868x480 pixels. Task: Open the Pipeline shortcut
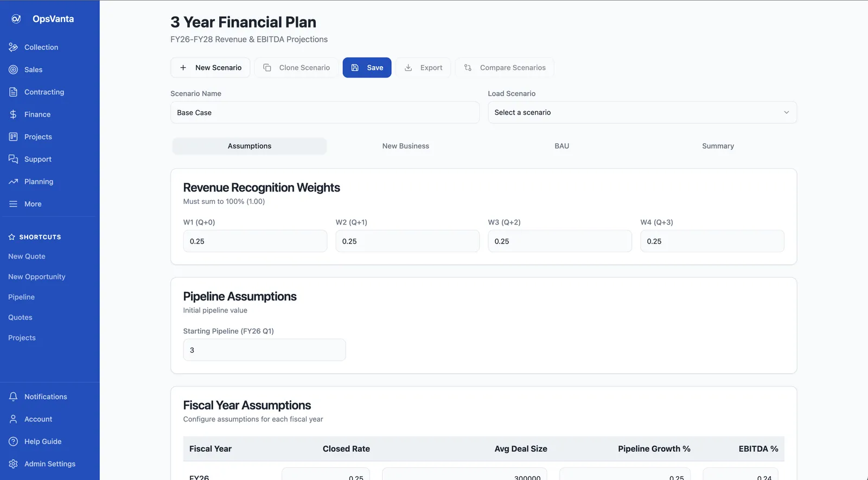point(22,297)
